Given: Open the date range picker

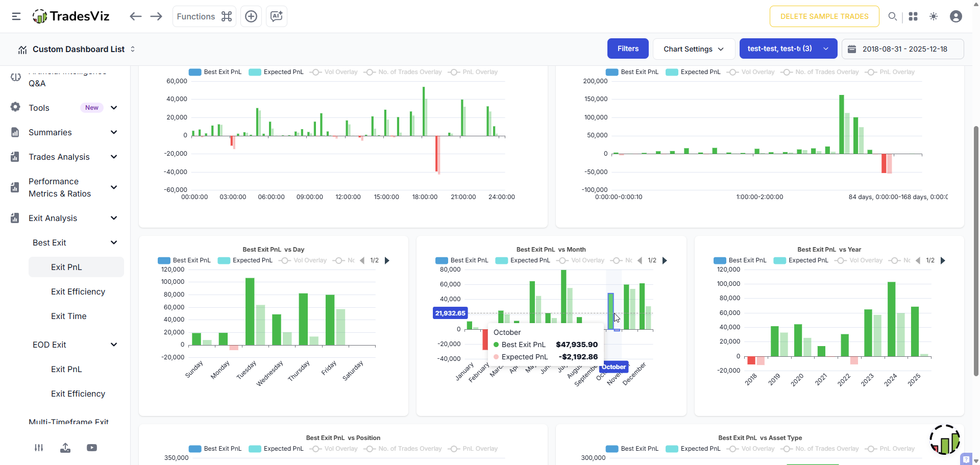Looking at the screenshot, I should (x=902, y=49).
